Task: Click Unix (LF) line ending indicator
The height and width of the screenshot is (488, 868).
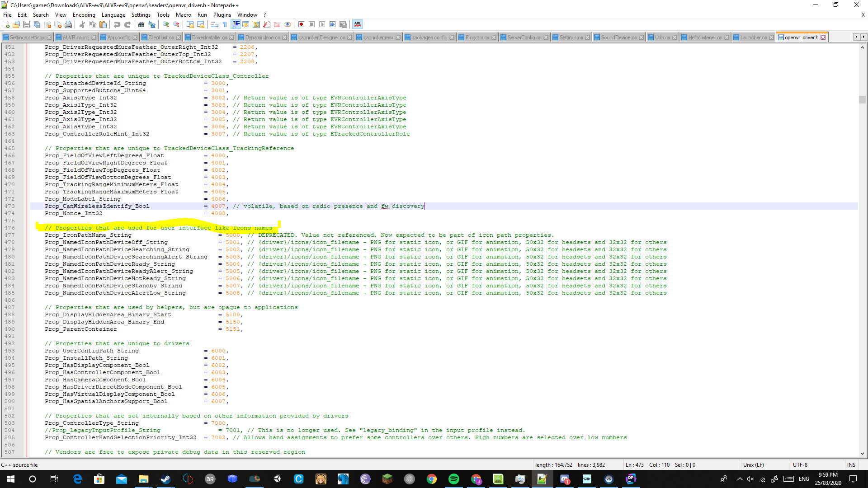Action: coord(753,465)
